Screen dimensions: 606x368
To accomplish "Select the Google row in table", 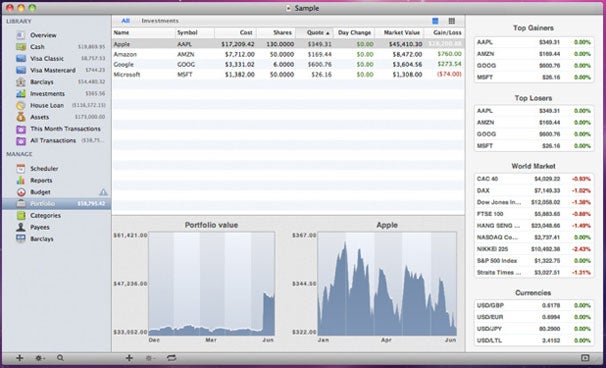I will click(x=288, y=64).
